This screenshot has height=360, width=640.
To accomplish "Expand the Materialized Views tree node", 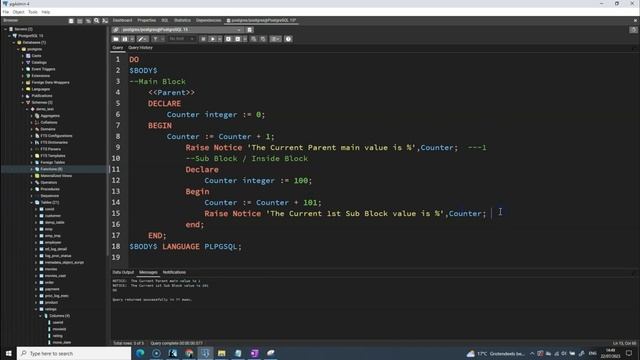I will pyautogui.click(x=31, y=176).
